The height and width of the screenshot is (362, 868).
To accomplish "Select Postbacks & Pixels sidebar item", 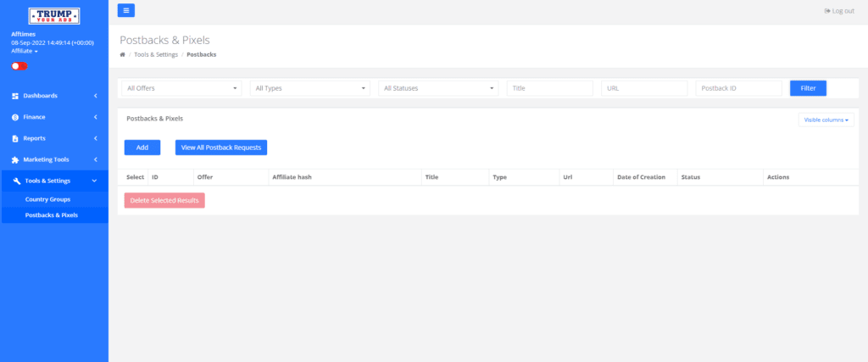I will pyautogui.click(x=54, y=215).
